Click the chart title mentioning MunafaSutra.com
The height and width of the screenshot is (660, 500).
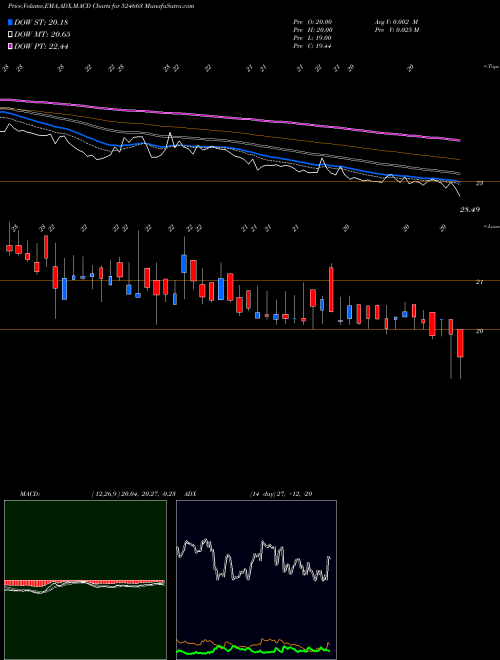101,6
